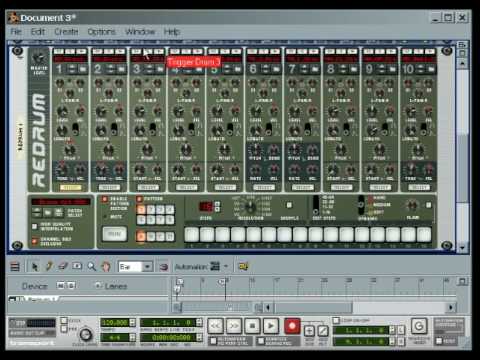
Task: Toggle Enable Pattern Section
Action: tap(105, 199)
